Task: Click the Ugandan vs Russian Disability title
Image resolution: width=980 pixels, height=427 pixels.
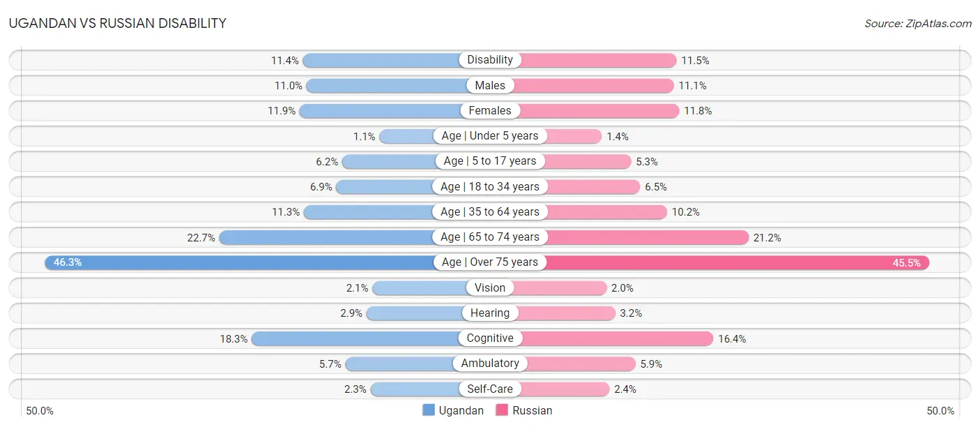Action: (x=118, y=23)
